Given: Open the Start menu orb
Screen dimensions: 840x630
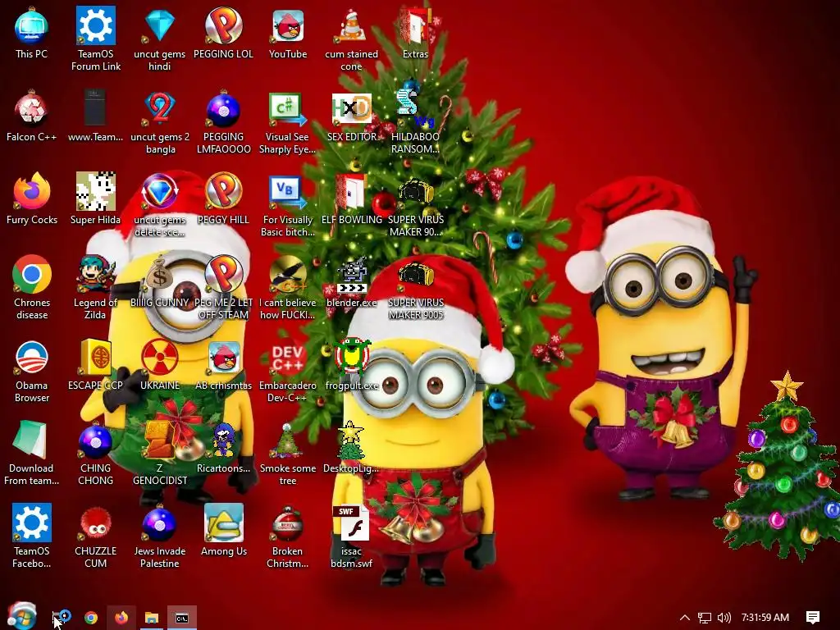Looking at the screenshot, I should click(x=22, y=617).
